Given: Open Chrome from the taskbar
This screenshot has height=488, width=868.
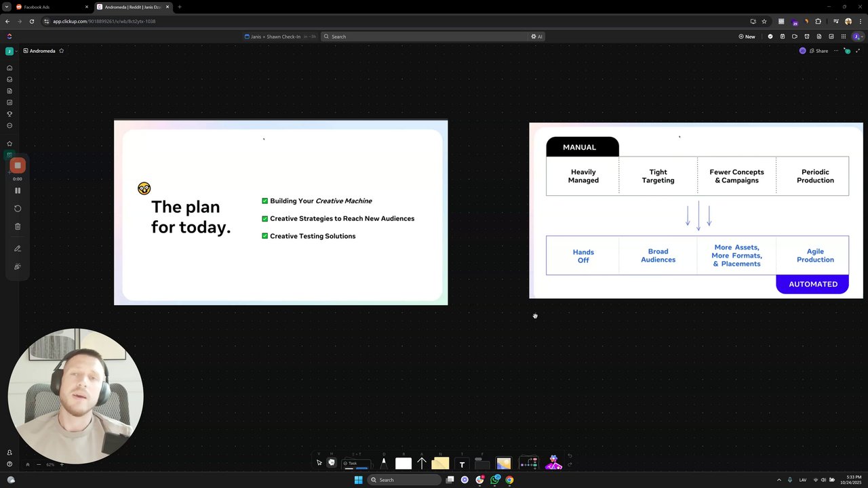Looking at the screenshot, I should click(509, 480).
